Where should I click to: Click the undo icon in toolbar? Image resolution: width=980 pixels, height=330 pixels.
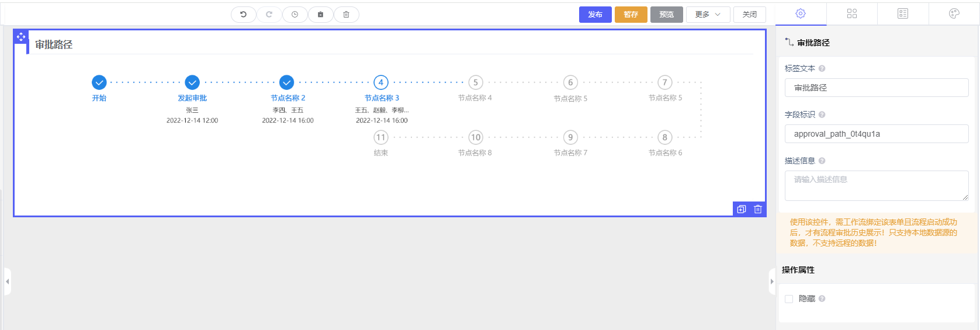[x=243, y=15]
